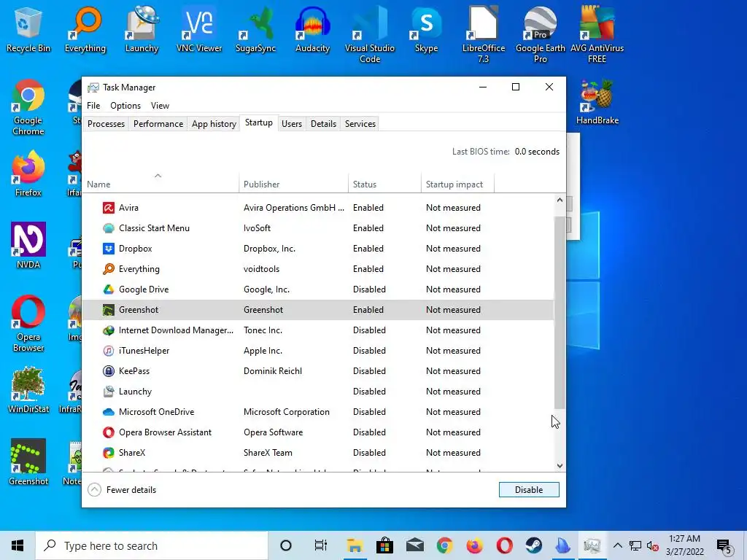The height and width of the screenshot is (560, 747).
Task: Click the taskbar search box
Action: [152, 545]
